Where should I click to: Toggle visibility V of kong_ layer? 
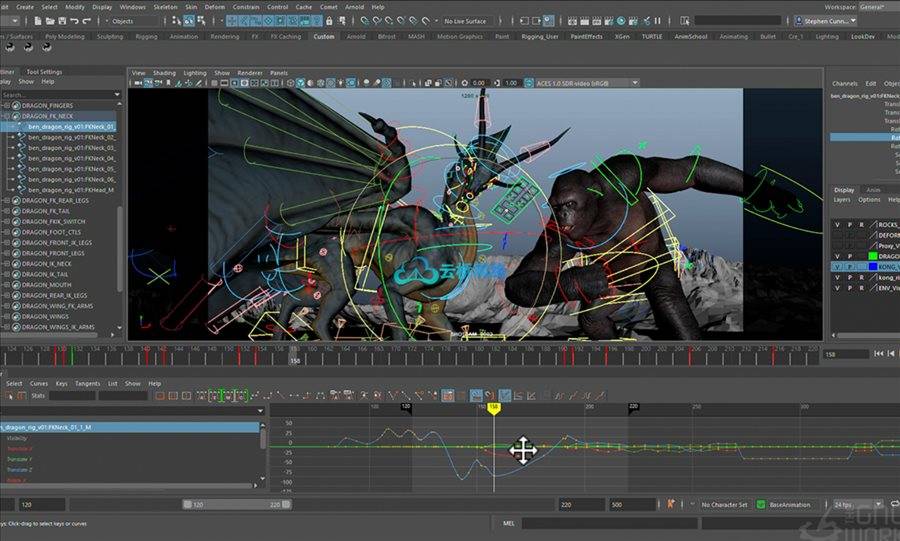coord(837,278)
